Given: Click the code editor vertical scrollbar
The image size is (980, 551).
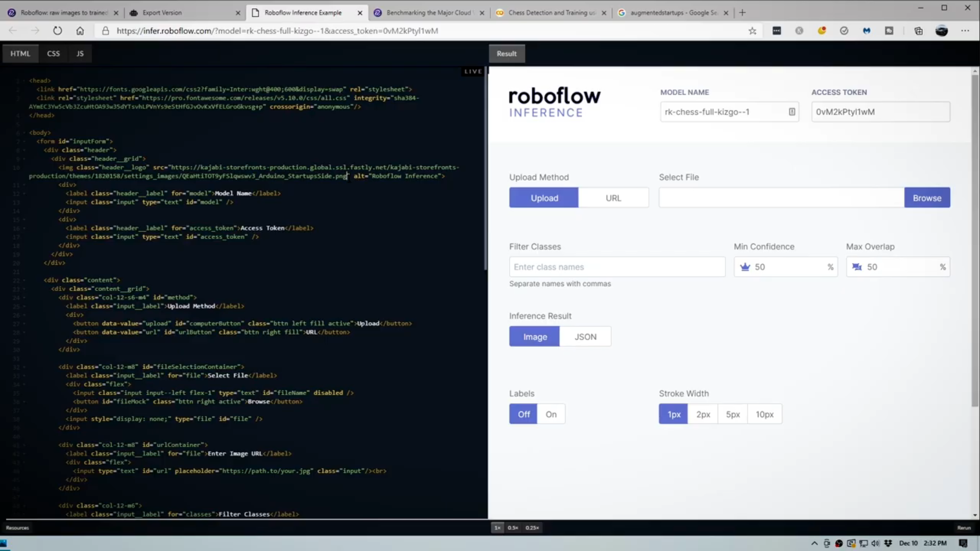Looking at the screenshot, I should [485, 168].
